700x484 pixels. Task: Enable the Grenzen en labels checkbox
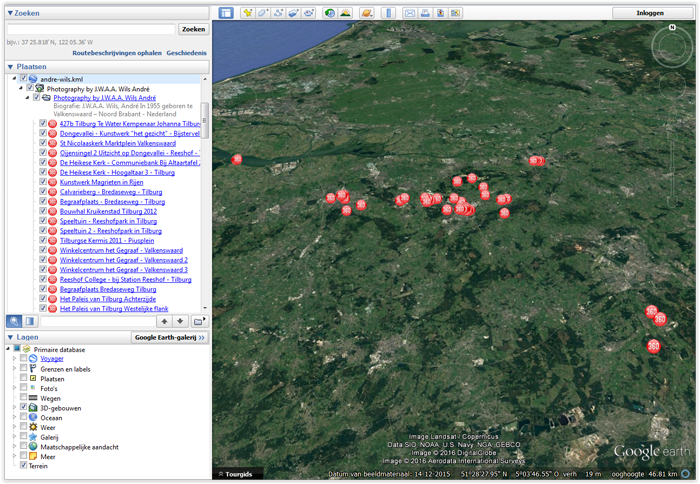(24, 368)
